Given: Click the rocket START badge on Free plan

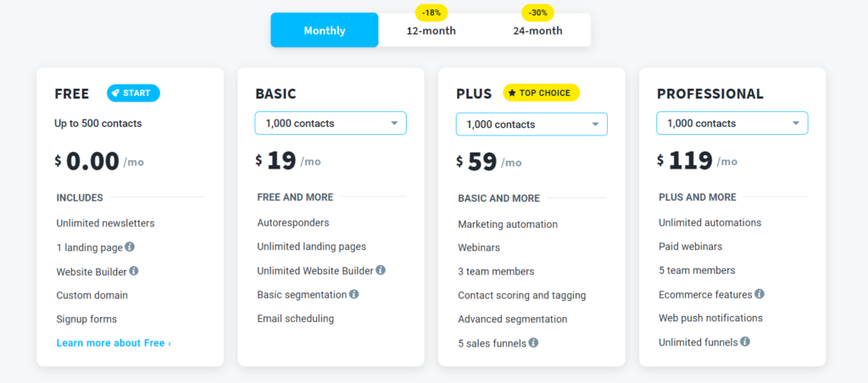Looking at the screenshot, I should pos(133,93).
